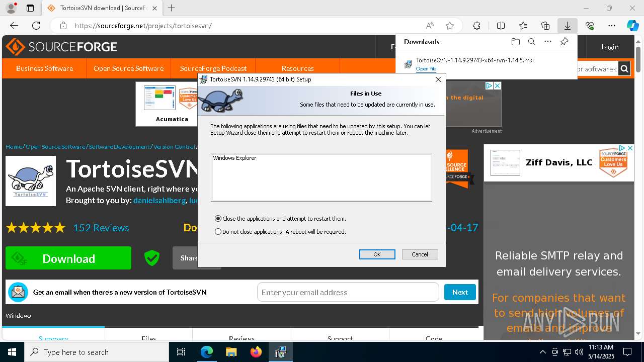This screenshot has width=644, height=362.
Task: Open the taskbar clock showing 11:13 AM
Action: [601, 352]
